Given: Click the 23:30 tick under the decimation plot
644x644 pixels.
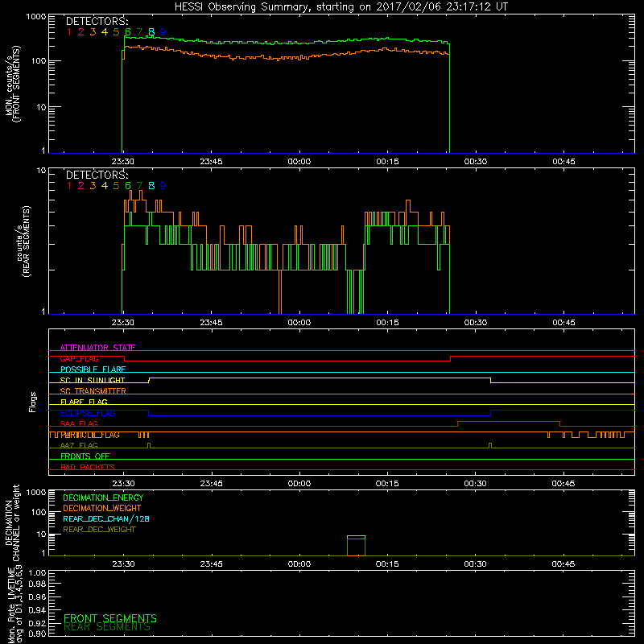Looking at the screenshot, I should [x=123, y=564].
